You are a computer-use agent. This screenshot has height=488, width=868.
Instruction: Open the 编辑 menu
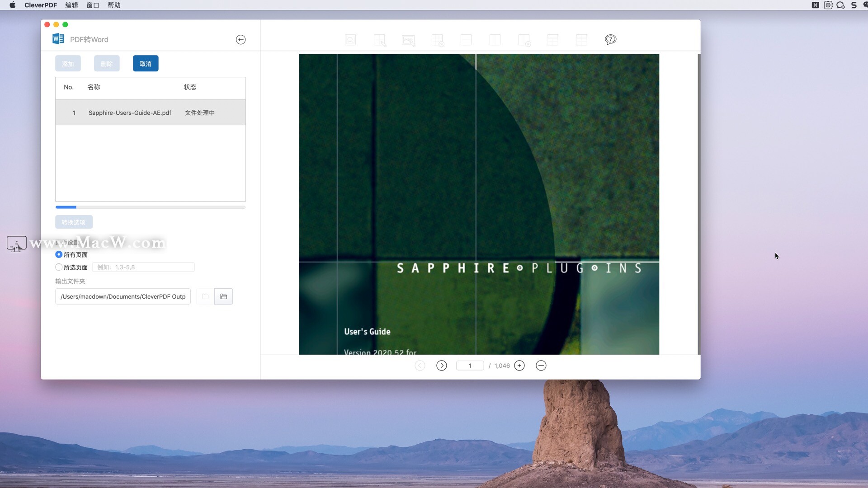click(x=71, y=5)
